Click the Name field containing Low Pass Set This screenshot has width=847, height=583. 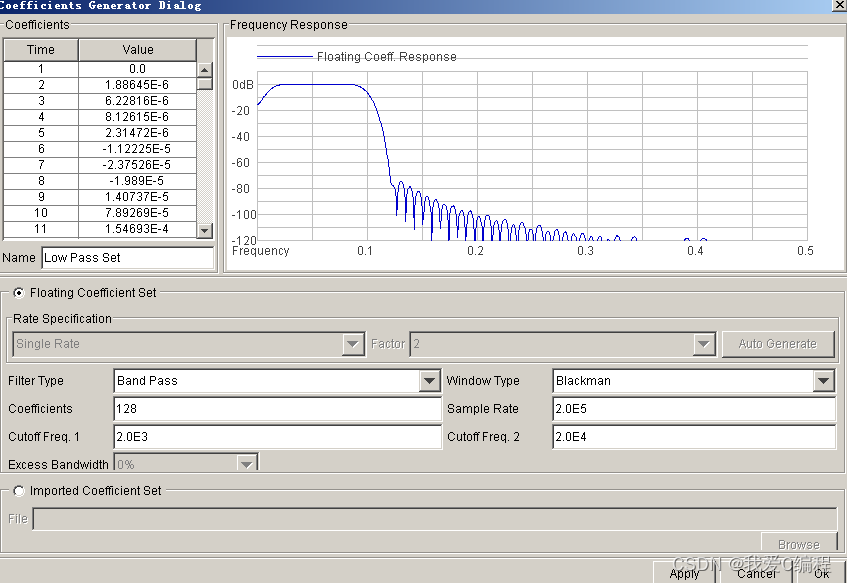(x=127, y=258)
